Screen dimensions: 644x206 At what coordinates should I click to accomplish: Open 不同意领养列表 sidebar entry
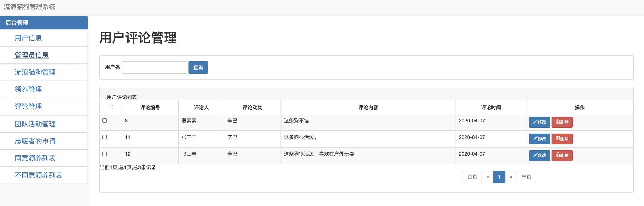click(x=39, y=175)
